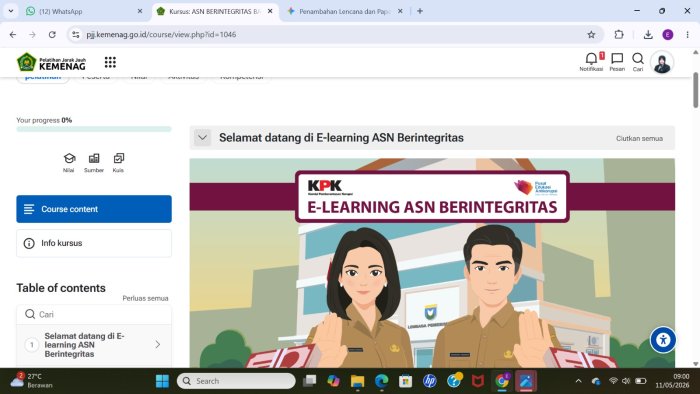The image size is (700, 394).
Task: Bookmark this page with the star icon
Action: pyautogui.click(x=591, y=34)
